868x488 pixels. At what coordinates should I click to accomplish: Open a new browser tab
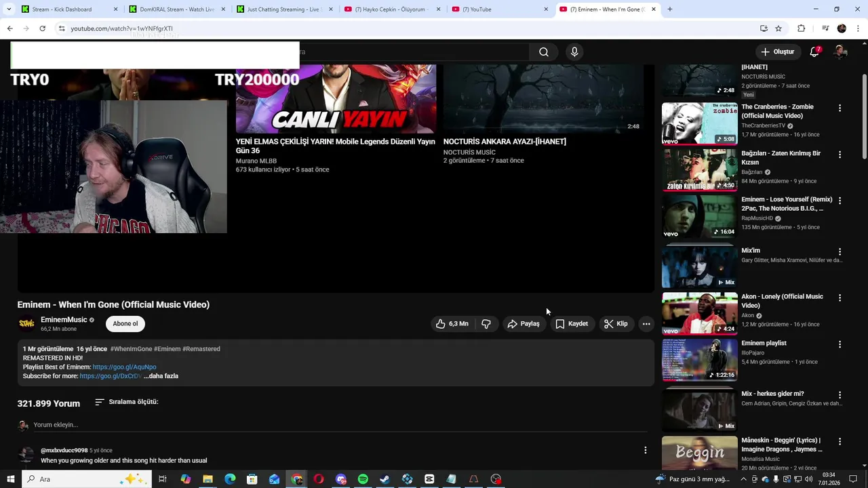[670, 9]
